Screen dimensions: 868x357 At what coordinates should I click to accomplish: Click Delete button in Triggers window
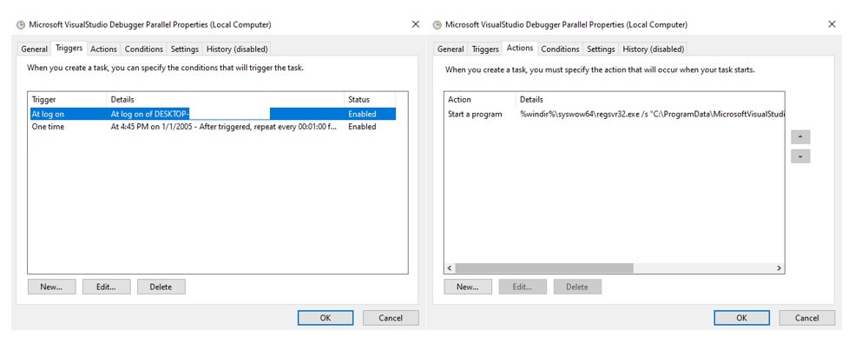[161, 287]
